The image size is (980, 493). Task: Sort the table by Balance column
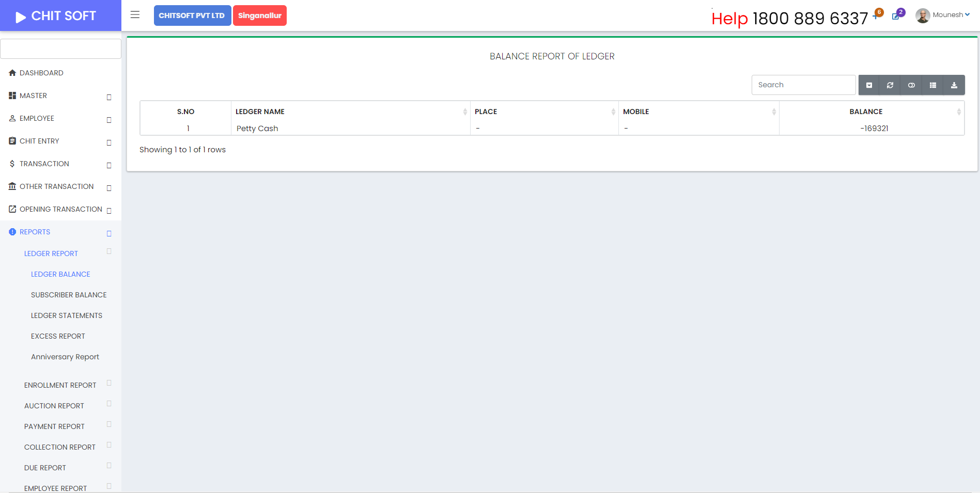pyautogui.click(x=866, y=112)
